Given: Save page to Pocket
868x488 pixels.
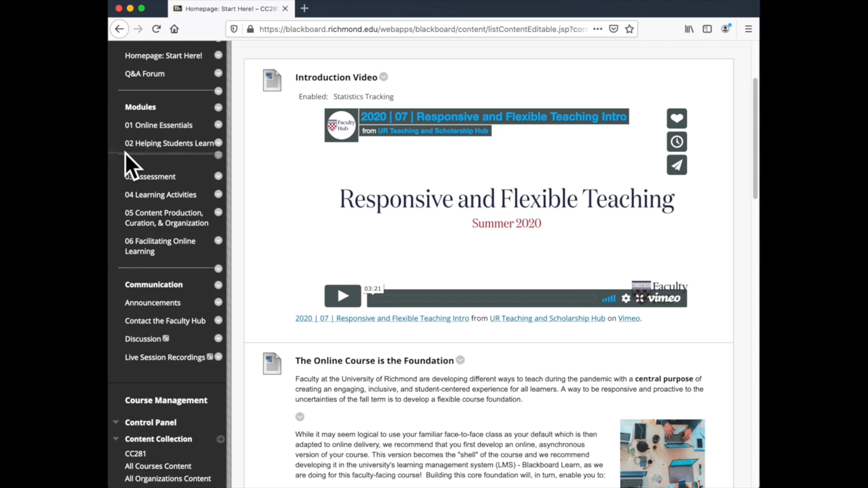Looking at the screenshot, I should (614, 29).
